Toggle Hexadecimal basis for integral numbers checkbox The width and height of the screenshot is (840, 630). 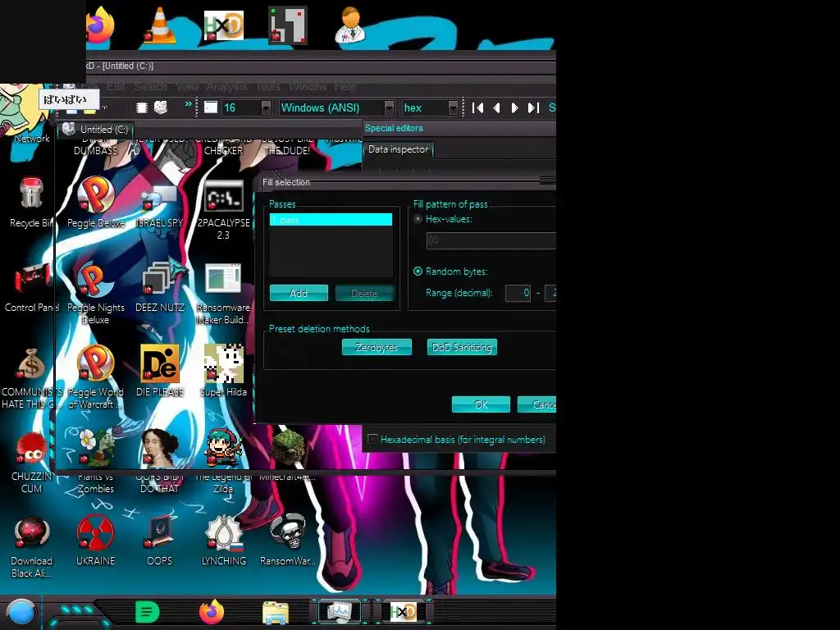(373, 440)
